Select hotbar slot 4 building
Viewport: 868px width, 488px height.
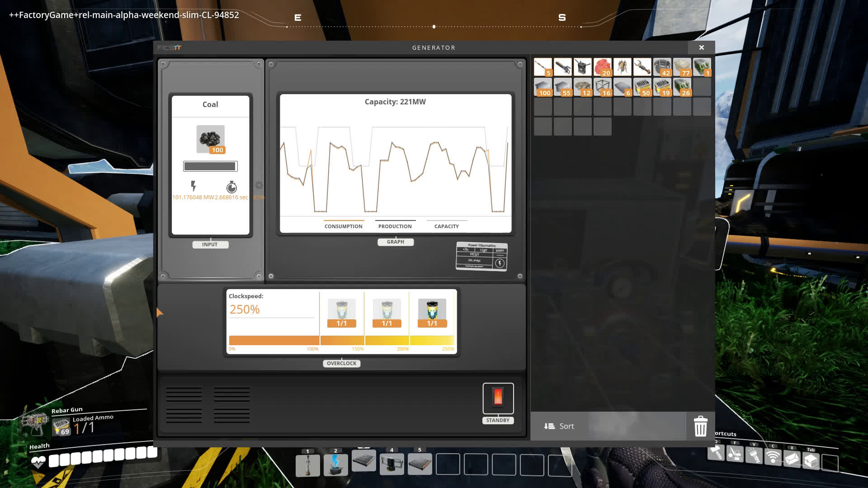[392, 464]
